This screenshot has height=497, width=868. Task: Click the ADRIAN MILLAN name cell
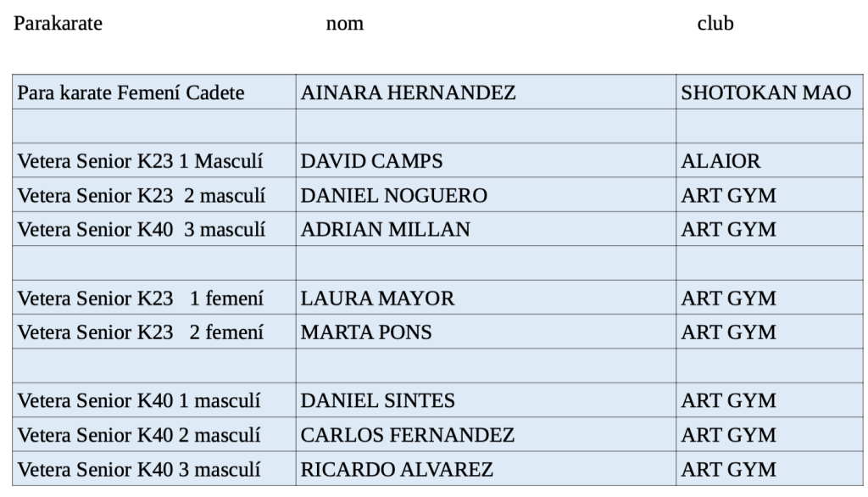pyautogui.click(x=386, y=230)
